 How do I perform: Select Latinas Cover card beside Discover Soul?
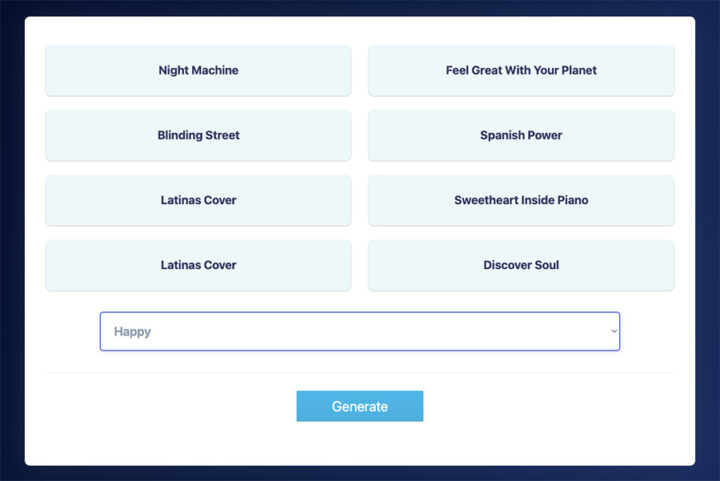tap(198, 266)
